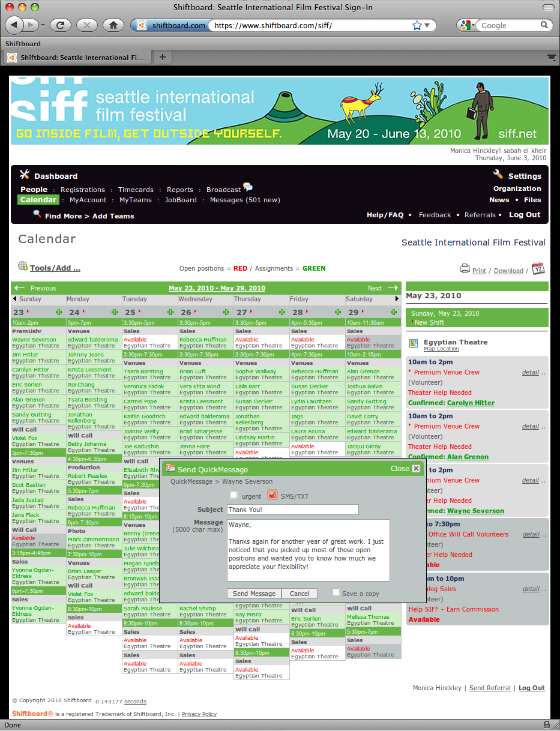Open the People menu item

(34, 190)
